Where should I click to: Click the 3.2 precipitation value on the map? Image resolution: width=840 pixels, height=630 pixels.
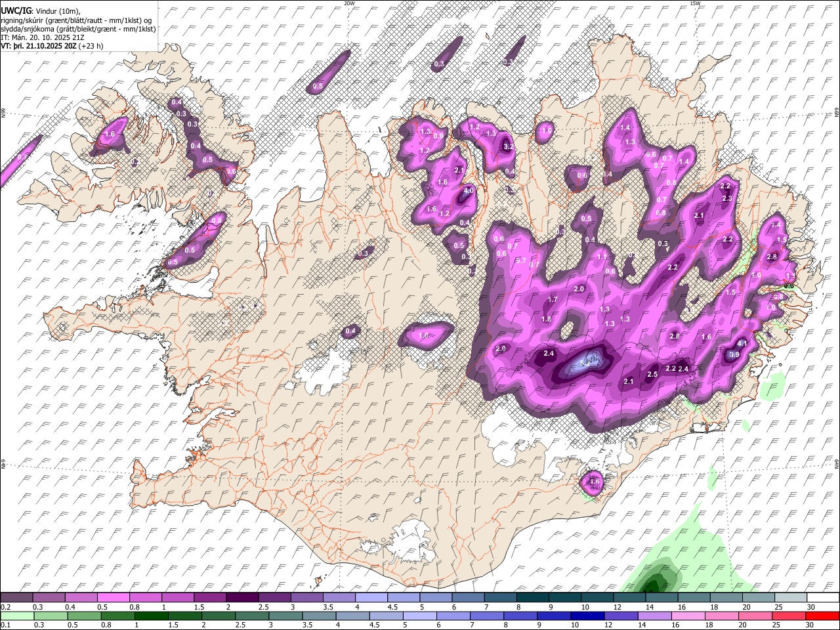point(508,147)
